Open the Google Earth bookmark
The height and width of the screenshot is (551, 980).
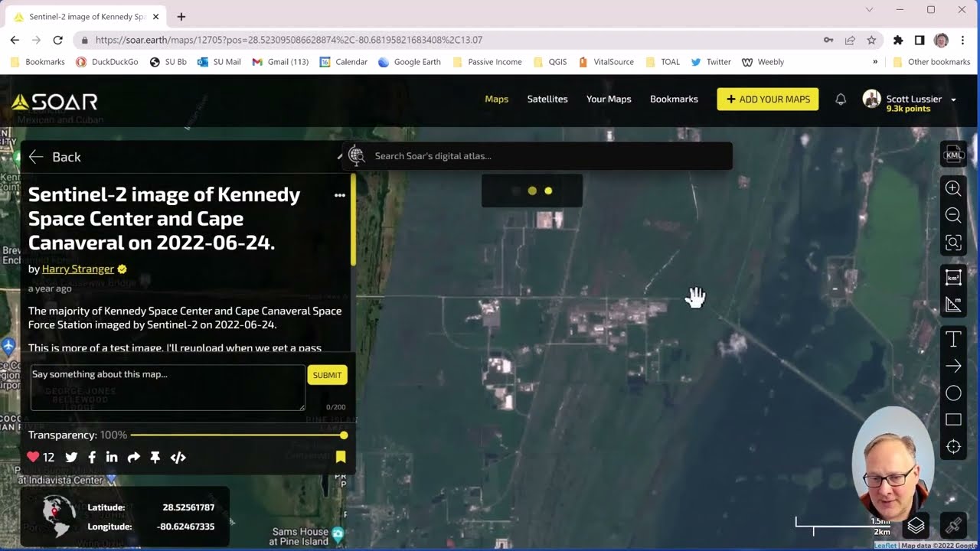pos(410,62)
